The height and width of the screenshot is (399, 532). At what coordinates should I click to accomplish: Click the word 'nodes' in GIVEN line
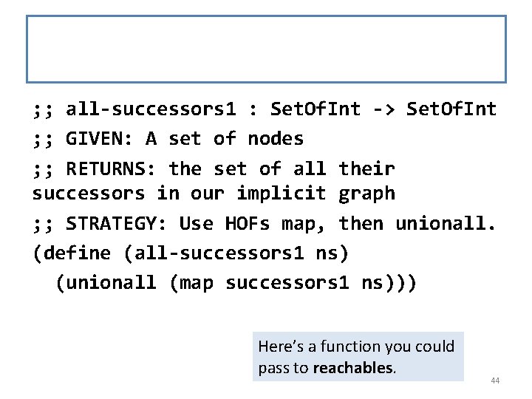tap(276, 139)
